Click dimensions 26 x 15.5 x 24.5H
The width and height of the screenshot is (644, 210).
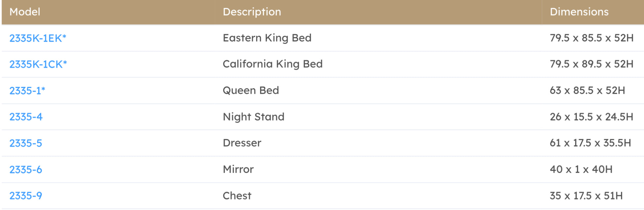[591, 117]
